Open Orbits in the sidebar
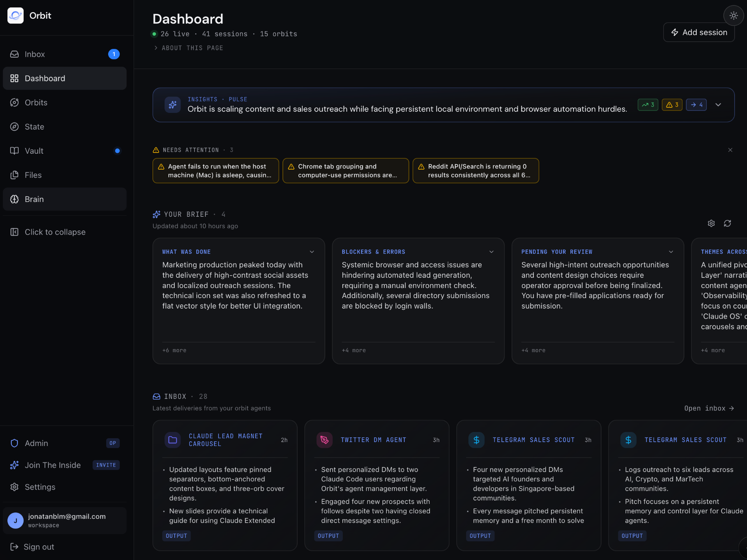The height and width of the screenshot is (560, 747). (65, 102)
